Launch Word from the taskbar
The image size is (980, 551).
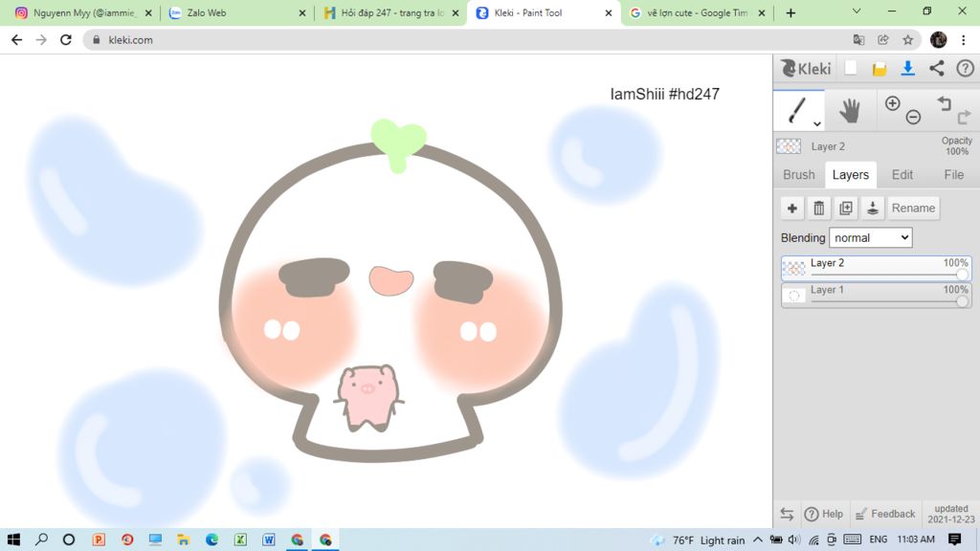[x=269, y=540]
